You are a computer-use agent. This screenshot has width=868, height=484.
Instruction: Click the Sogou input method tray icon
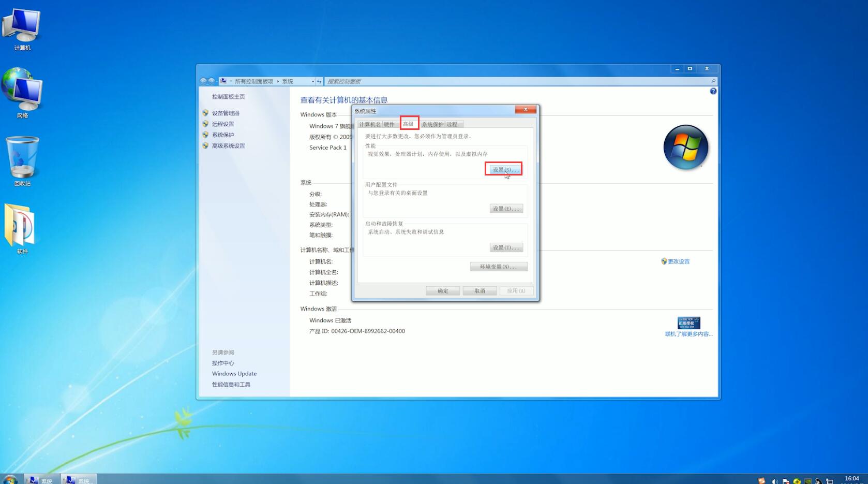[x=761, y=481]
